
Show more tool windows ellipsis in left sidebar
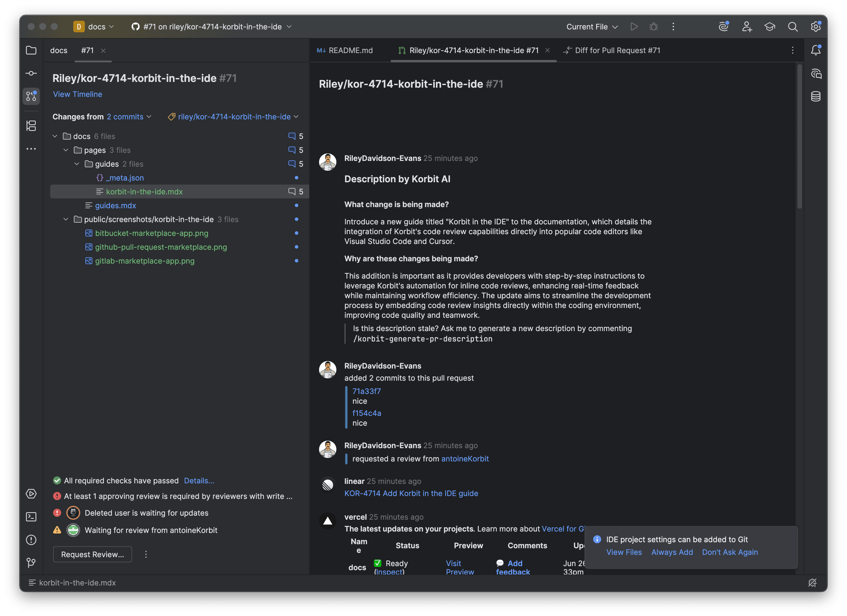(x=31, y=149)
